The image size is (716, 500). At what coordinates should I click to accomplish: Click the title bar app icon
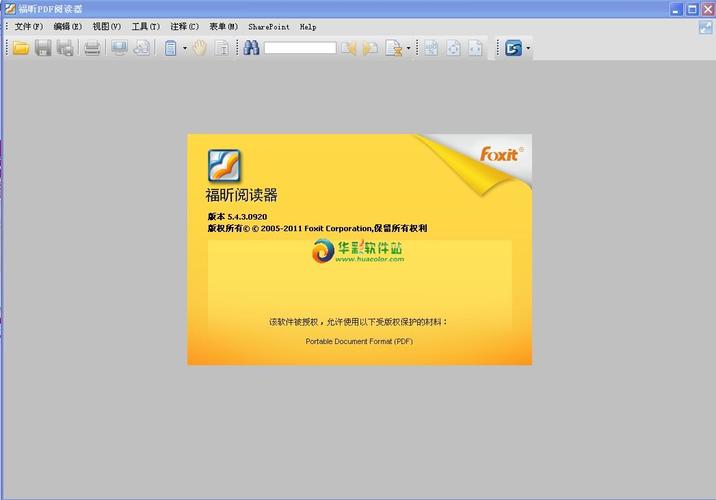10,8
